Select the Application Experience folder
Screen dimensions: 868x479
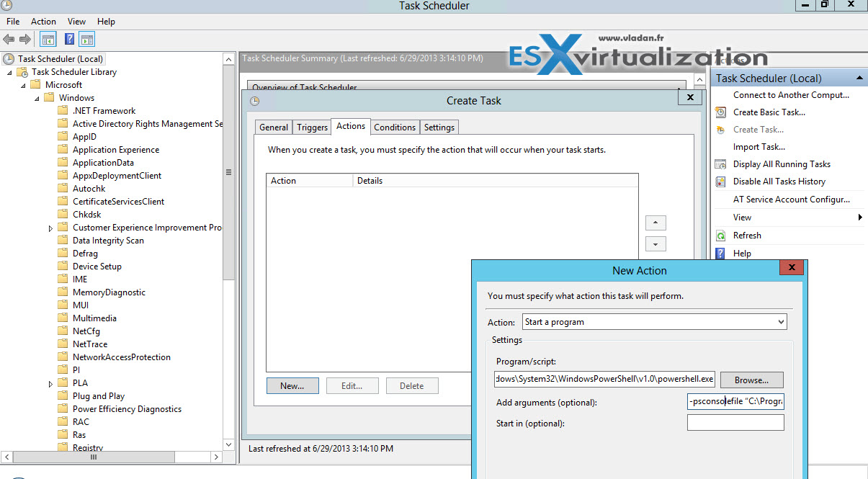(x=116, y=150)
